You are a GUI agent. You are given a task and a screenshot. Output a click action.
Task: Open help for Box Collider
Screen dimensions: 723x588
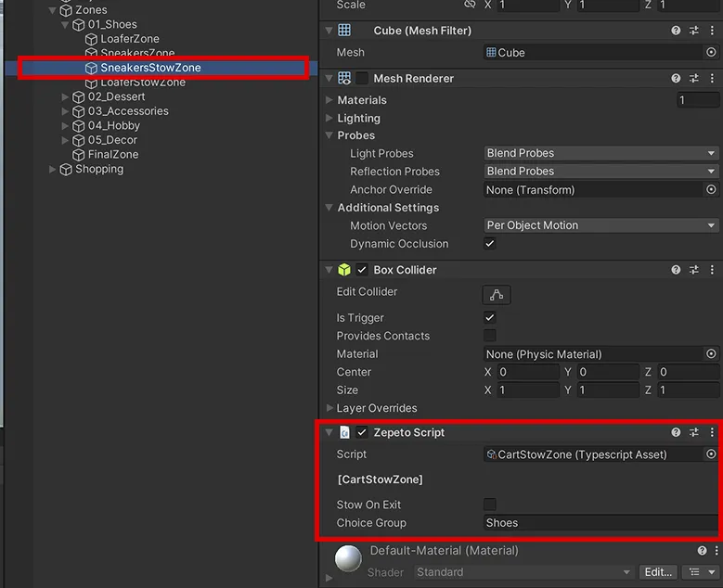click(x=676, y=270)
